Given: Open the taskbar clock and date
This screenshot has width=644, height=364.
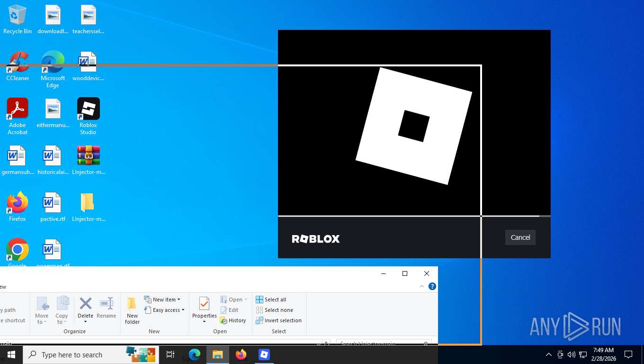Looking at the screenshot, I should pyautogui.click(x=603, y=355).
